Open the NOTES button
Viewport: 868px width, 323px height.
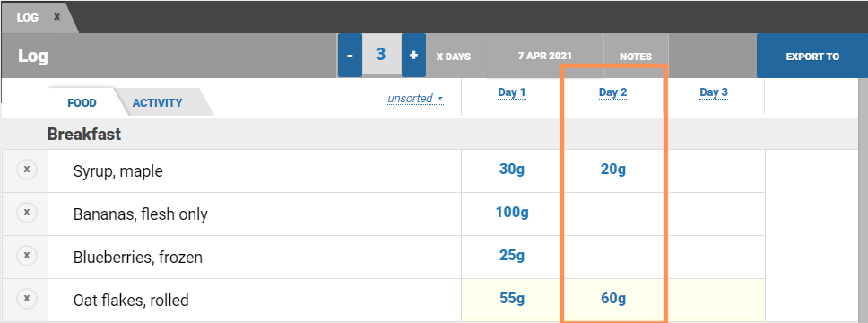click(x=636, y=56)
